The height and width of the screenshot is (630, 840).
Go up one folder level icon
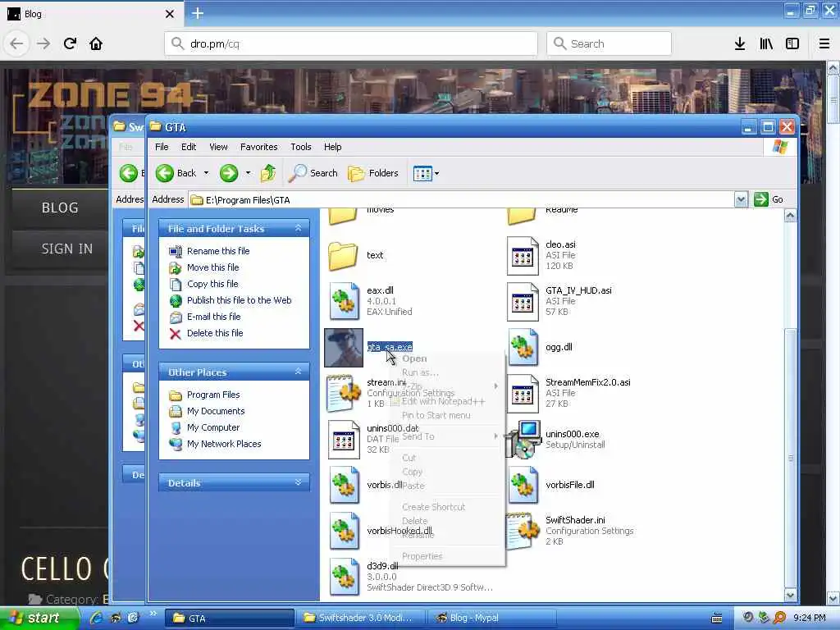268,173
